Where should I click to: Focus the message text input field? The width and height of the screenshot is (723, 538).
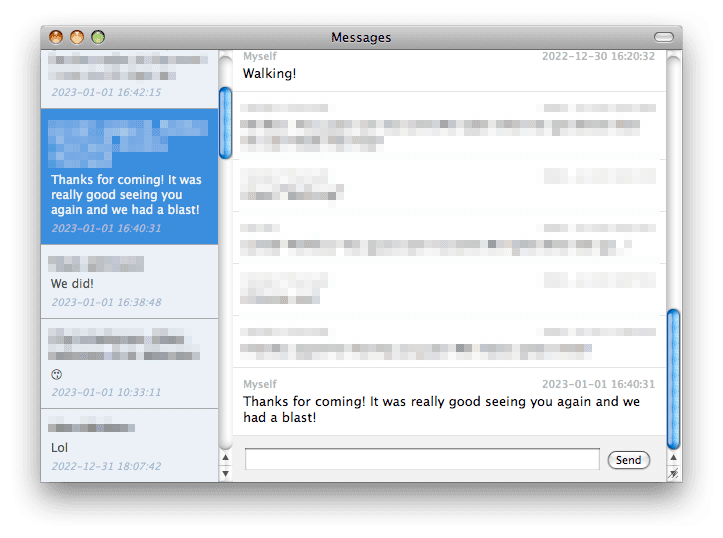point(422,459)
